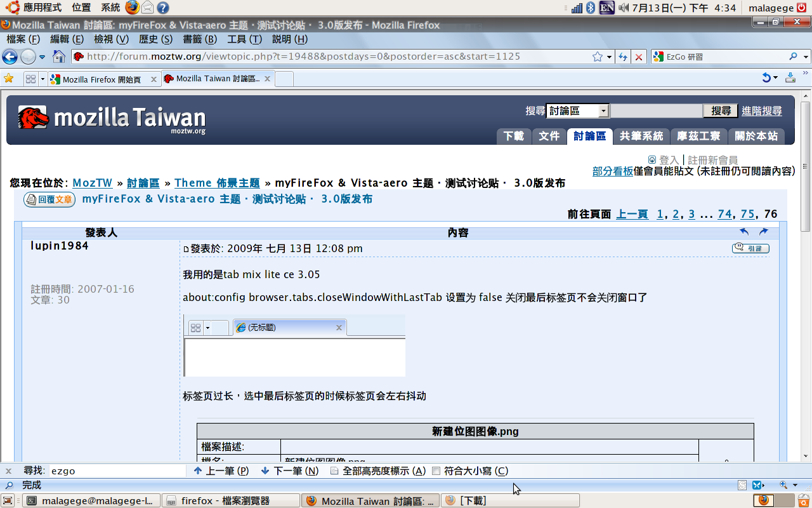Open the bookmarks star at the tab bar
The image size is (812, 508).
tap(9, 79)
